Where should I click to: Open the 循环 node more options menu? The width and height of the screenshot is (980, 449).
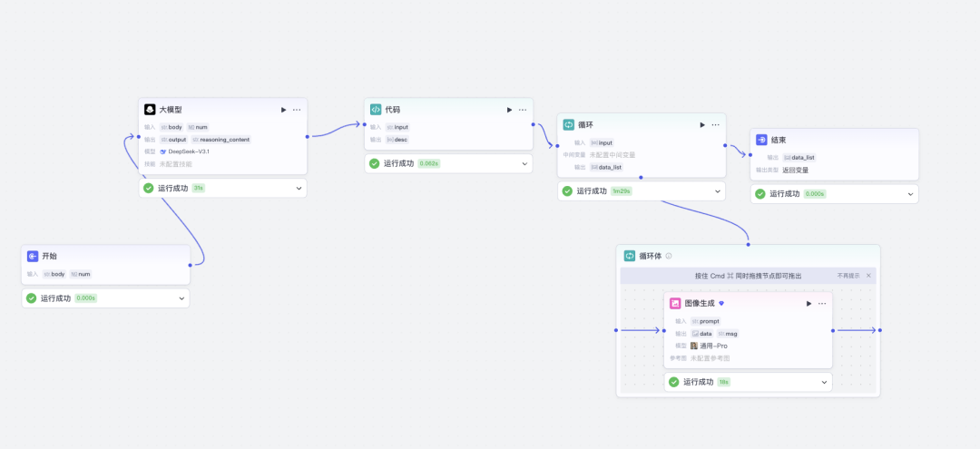click(716, 125)
